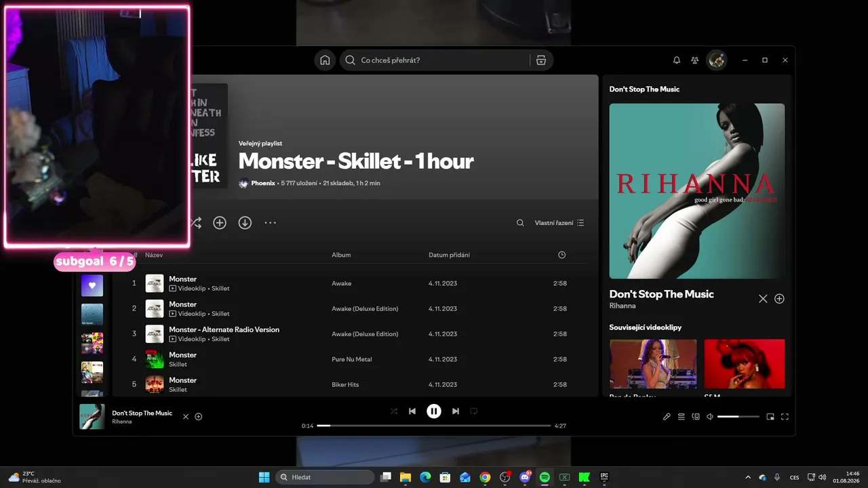Sort tracks by the 'Album' column header

(x=341, y=255)
